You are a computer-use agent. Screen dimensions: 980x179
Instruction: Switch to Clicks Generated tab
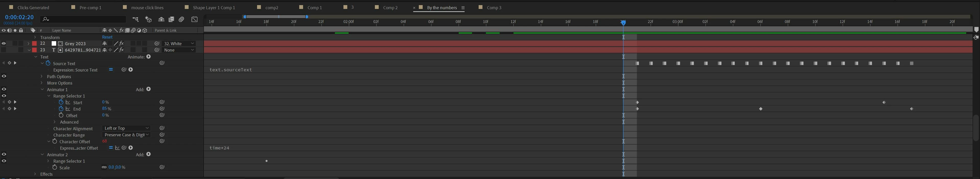pyautogui.click(x=33, y=8)
